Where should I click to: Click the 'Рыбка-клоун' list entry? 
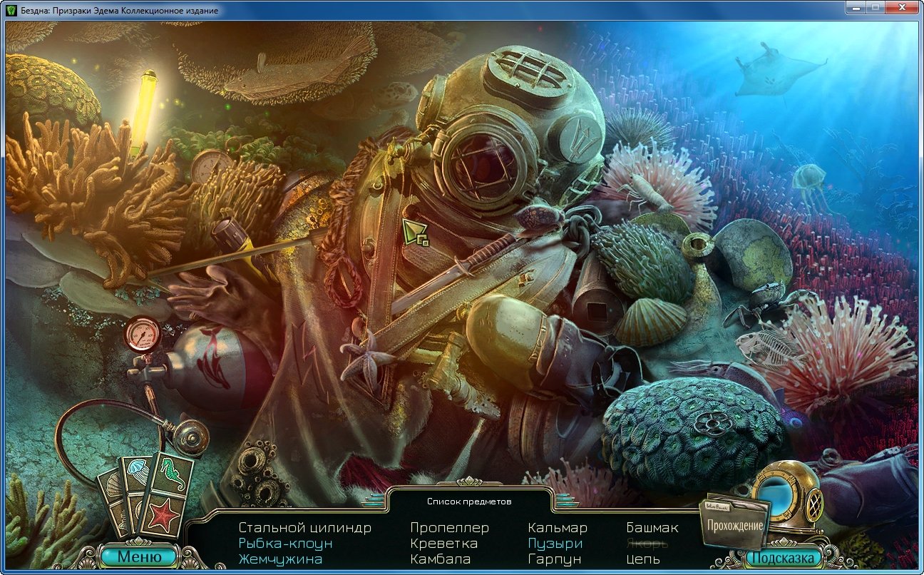285,544
